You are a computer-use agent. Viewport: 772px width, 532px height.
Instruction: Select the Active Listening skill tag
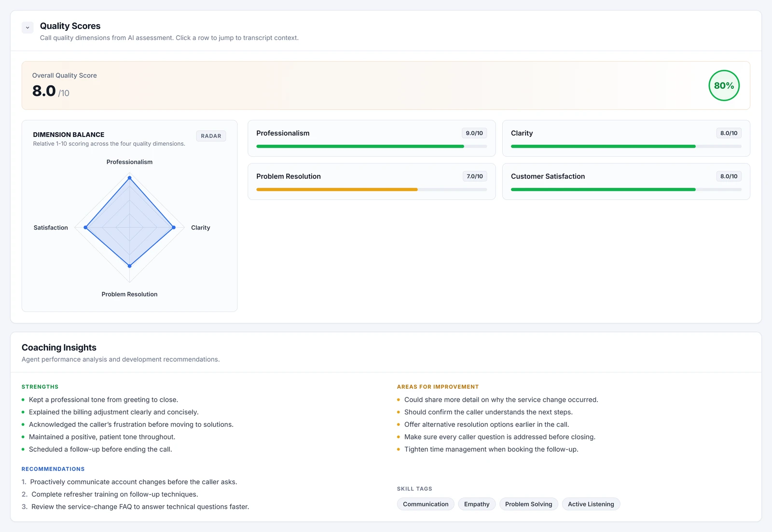[591, 504]
